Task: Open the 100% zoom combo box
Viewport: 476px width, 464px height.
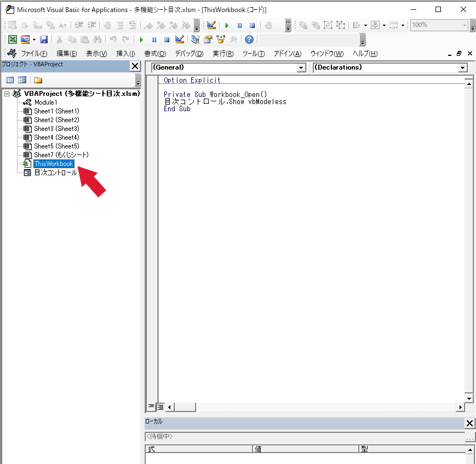Action: [x=439, y=25]
